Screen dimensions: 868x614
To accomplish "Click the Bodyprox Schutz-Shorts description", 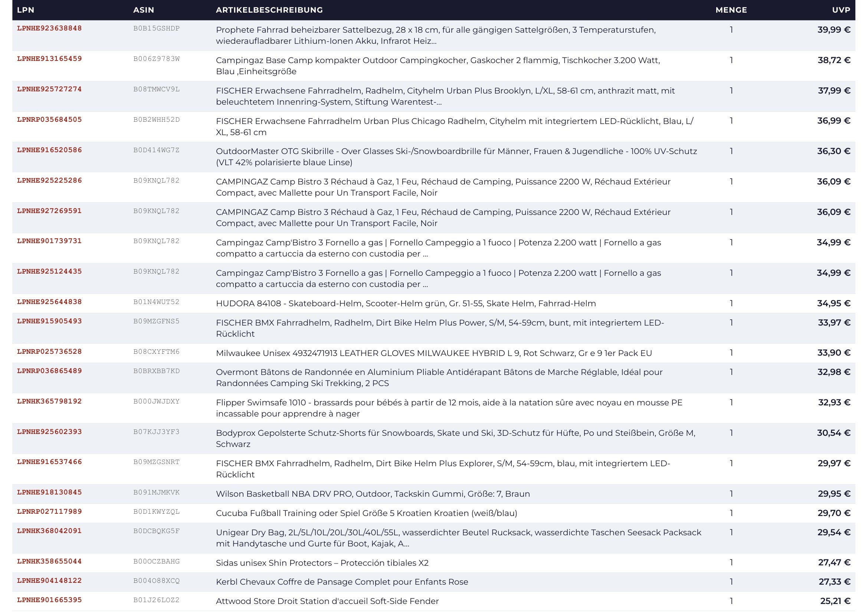I will [456, 438].
